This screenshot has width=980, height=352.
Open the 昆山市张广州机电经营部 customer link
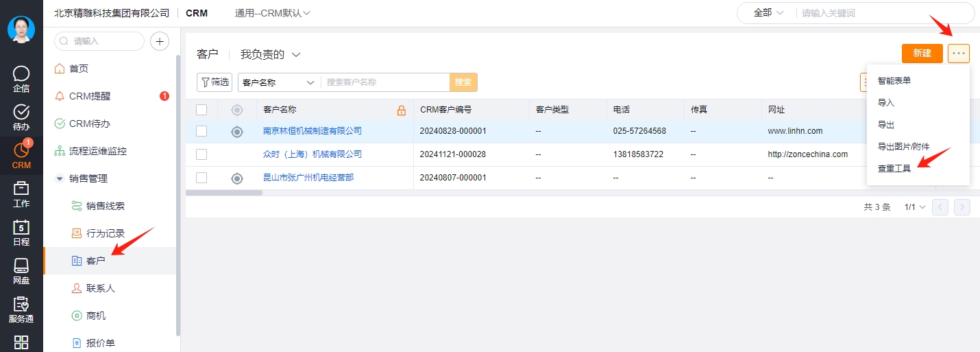(308, 178)
